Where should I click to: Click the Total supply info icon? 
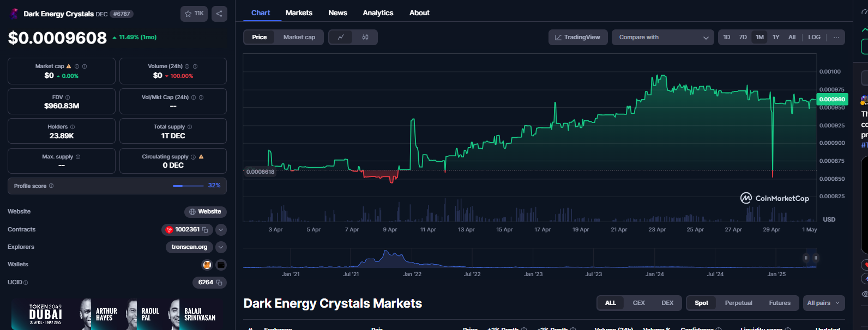tap(190, 127)
